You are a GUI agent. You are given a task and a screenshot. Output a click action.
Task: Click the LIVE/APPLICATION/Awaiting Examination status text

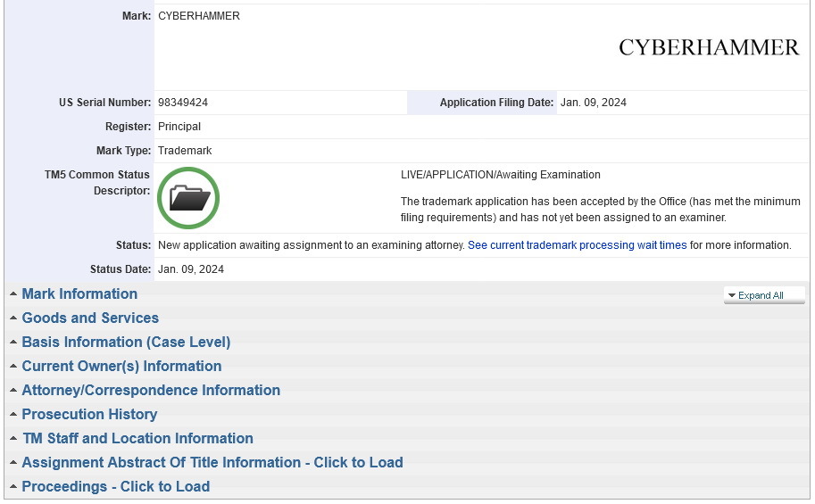[x=500, y=175]
